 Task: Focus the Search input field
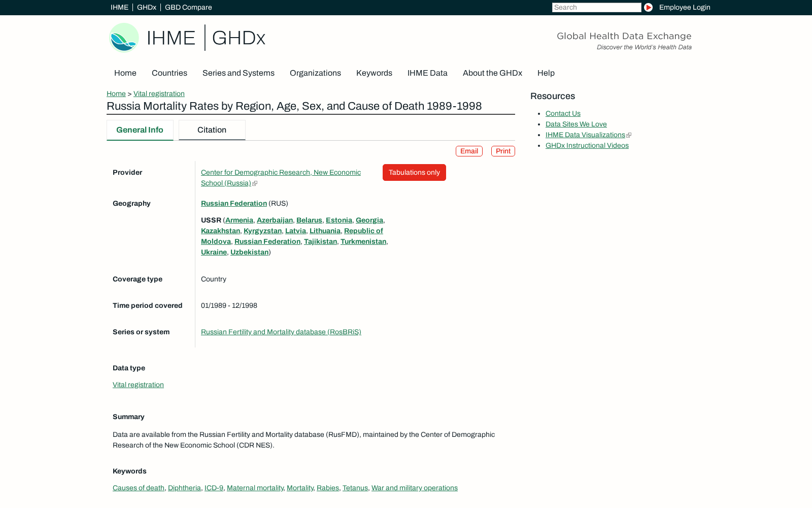click(596, 7)
